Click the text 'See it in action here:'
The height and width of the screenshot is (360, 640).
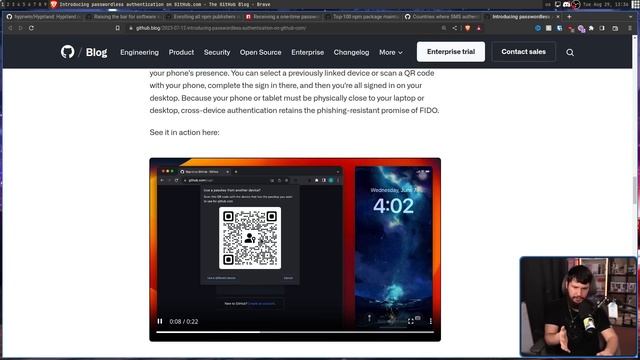click(x=184, y=132)
